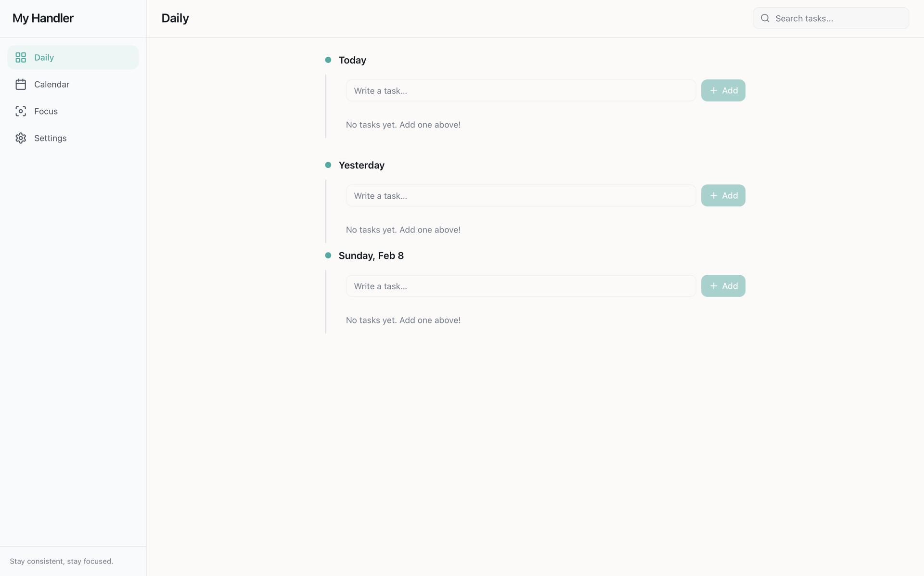Click the plus icon on Sunday's Add button
Viewport: 924px width, 576px height.
(x=714, y=286)
